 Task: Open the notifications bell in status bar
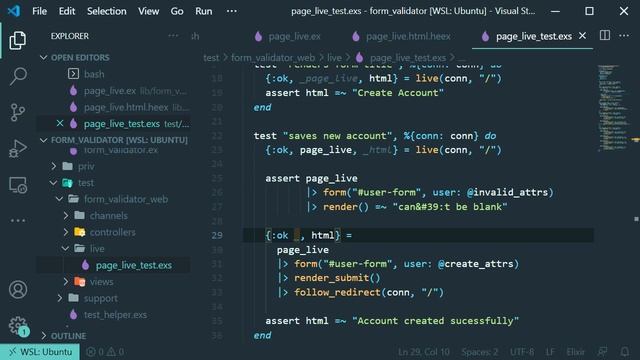624,352
